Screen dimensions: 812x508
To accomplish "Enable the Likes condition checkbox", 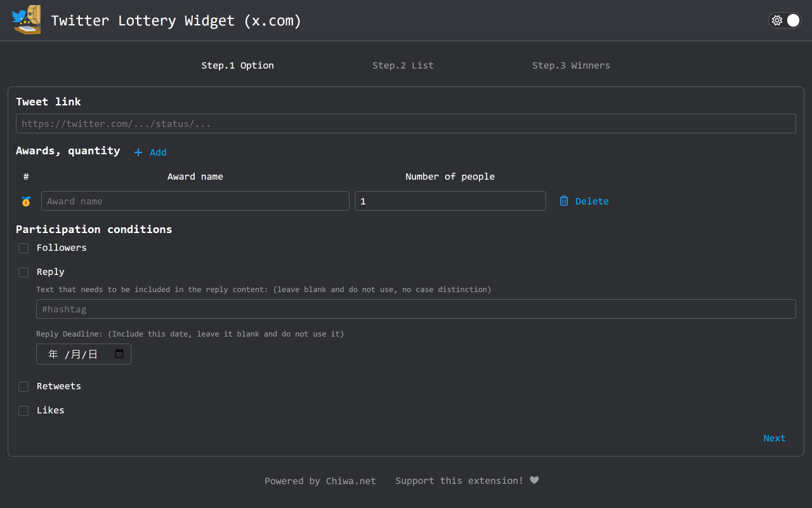I will [x=23, y=411].
